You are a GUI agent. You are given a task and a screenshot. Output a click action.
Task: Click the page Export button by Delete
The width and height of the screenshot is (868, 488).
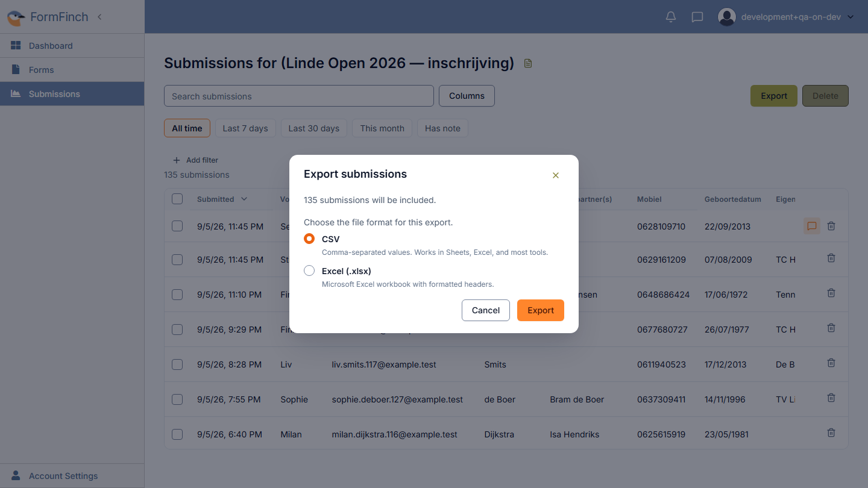[774, 96]
